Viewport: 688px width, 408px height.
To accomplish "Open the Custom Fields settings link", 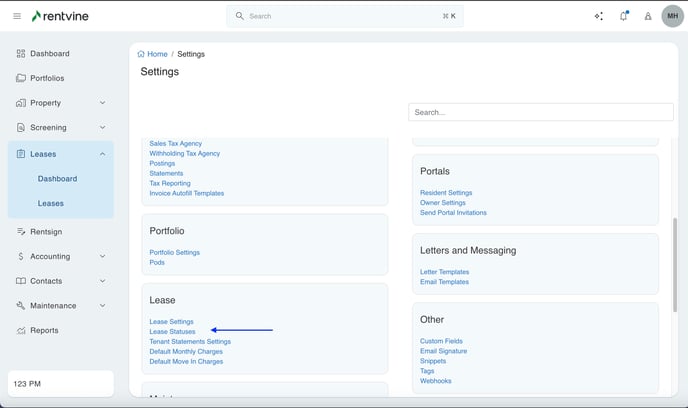I will 443,341.
